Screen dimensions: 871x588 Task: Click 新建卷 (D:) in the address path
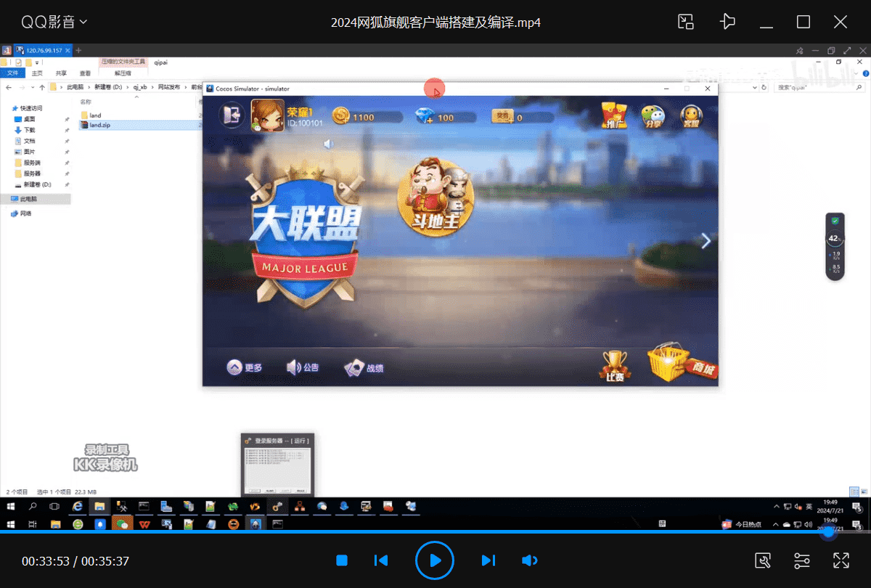tap(109, 87)
